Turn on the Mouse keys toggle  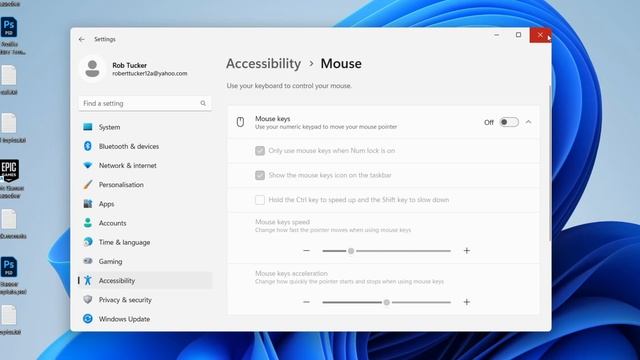[509, 122]
